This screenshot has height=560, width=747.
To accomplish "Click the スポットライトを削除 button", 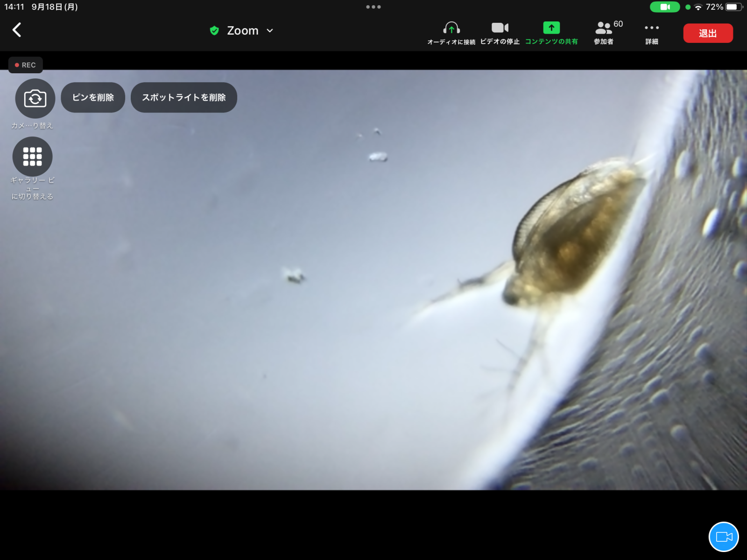I will [x=184, y=98].
